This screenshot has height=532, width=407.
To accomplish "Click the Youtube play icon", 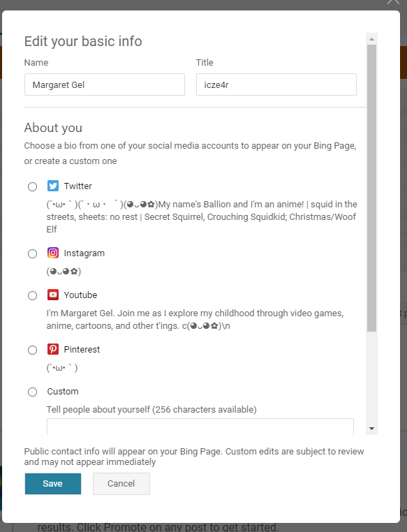I will pyautogui.click(x=53, y=295).
